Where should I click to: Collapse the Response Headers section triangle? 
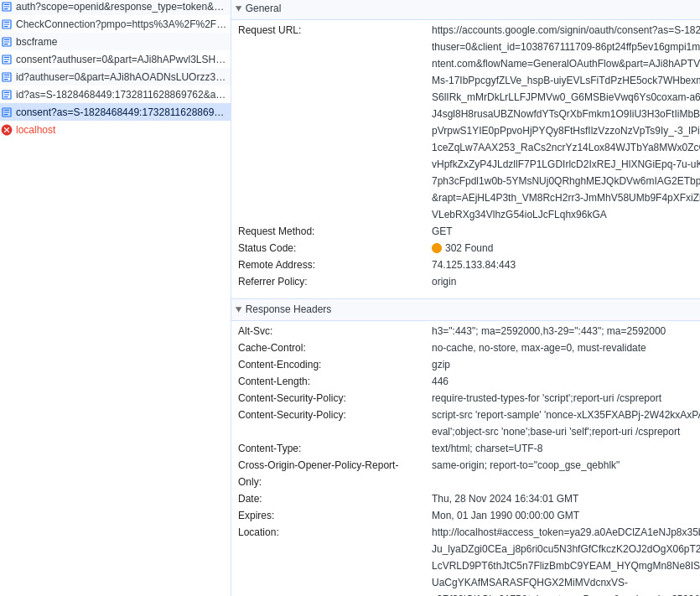point(239,309)
